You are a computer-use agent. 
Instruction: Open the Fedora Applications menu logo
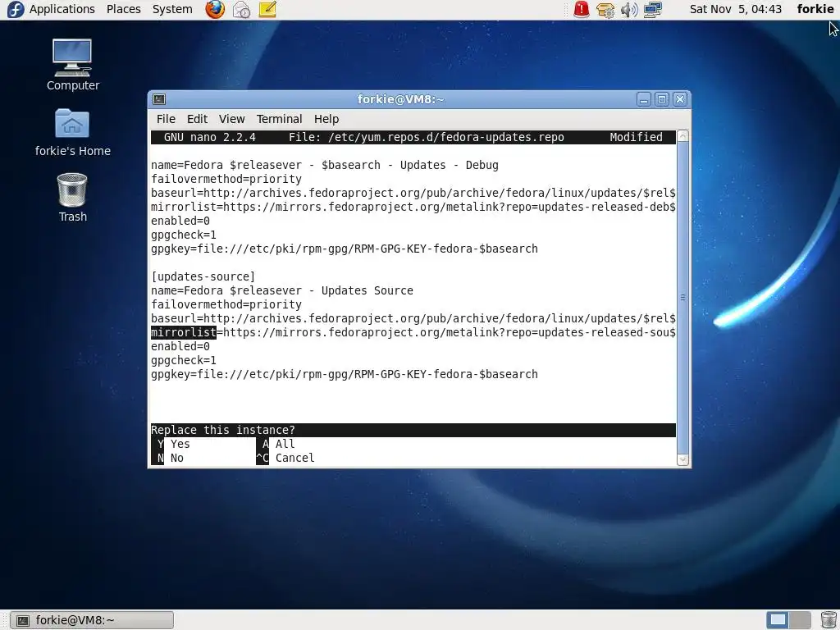coord(16,9)
